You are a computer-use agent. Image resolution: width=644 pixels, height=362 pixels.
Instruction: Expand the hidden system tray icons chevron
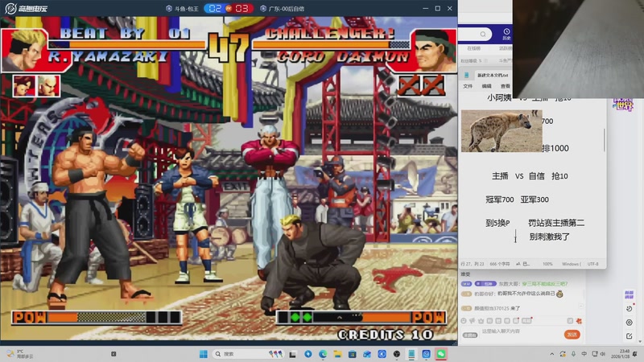[551, 354]
